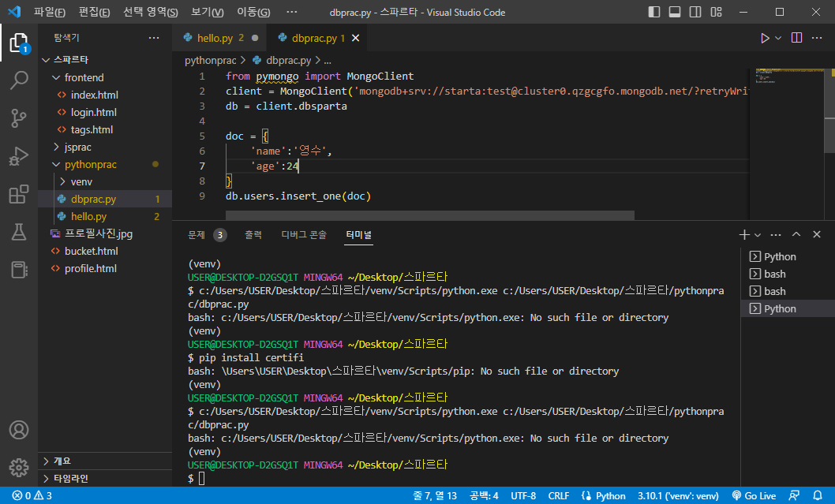Open bucket.html file
The width and height of the screenshot is (835, 504).
(105, 251)
